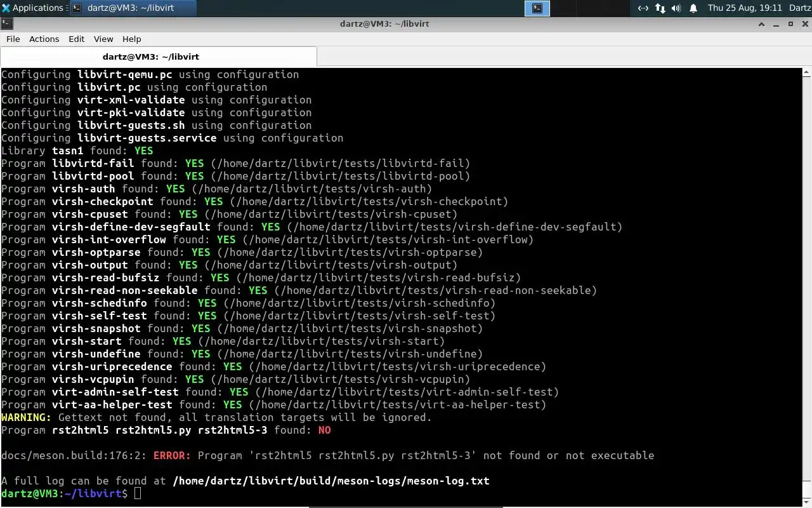The width and height of the screenshot is (812, 508).
Task: Click the libvirt-guests.service configuring line
Action: 172,138
